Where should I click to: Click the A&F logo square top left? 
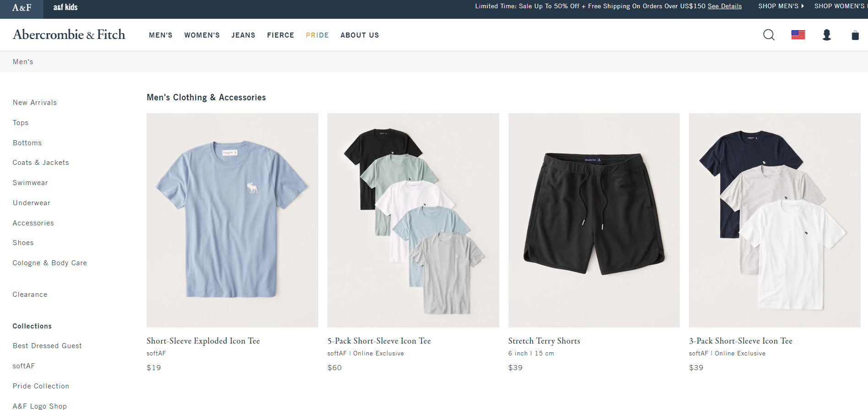(22, 8)
